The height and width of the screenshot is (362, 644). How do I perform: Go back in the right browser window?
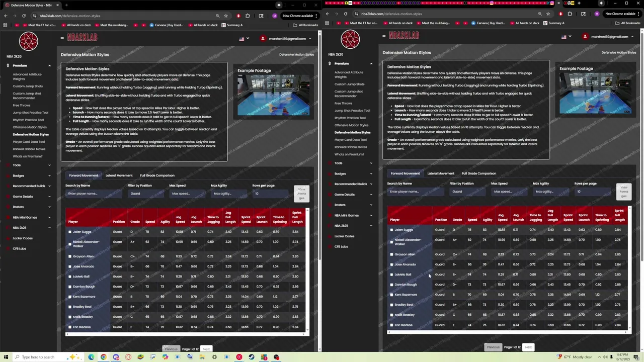coord(328,14)
